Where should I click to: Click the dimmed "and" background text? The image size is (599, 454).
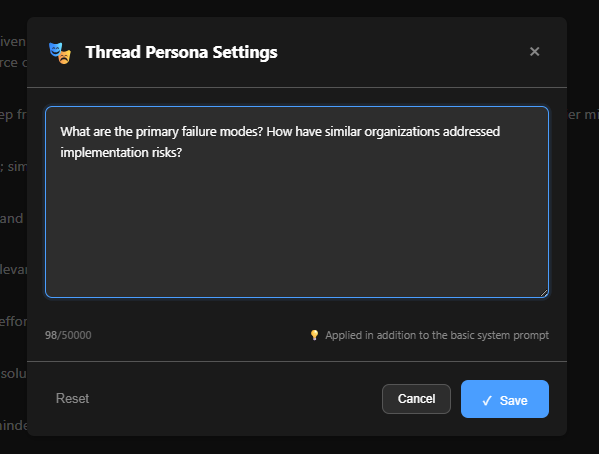click(x=12, y=218)
